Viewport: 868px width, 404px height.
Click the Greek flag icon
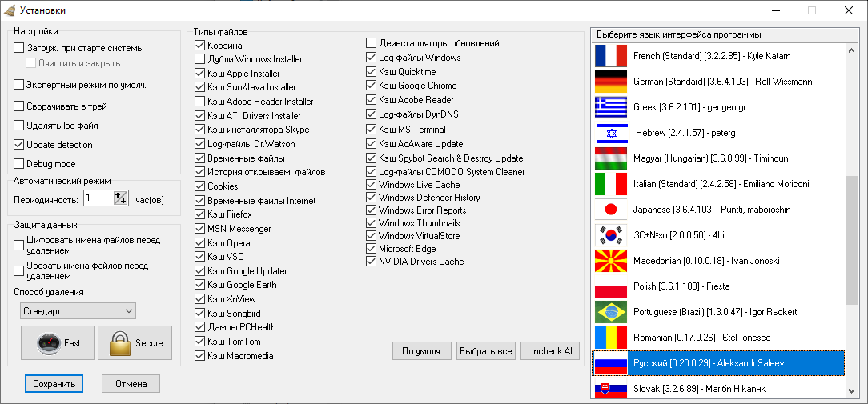click(x=611, y=107)
